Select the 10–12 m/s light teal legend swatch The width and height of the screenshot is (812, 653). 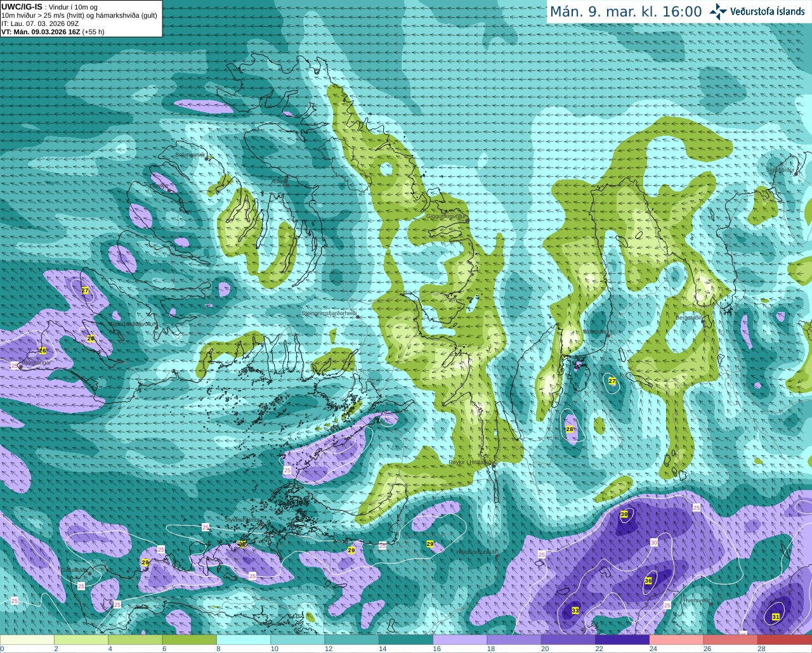click(298, 640)
